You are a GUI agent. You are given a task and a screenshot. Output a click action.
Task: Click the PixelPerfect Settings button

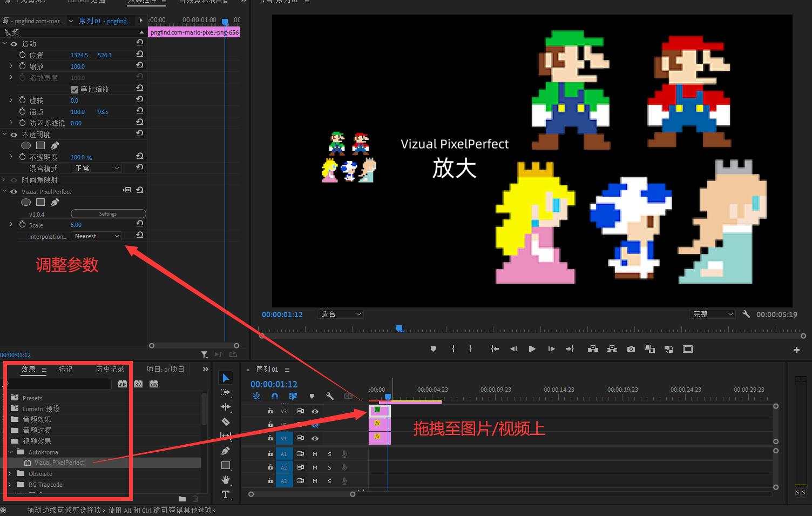tap(108, 214)
